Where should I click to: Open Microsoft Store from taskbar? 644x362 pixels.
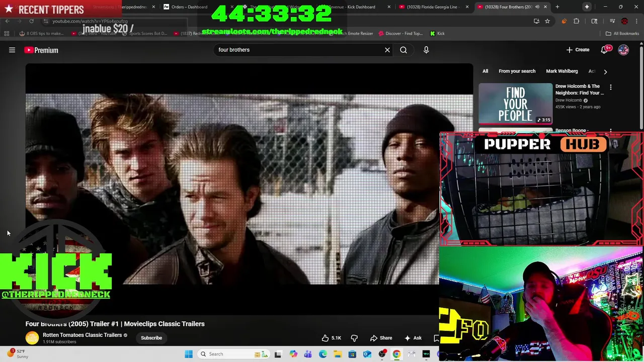(x=352, y=354)
